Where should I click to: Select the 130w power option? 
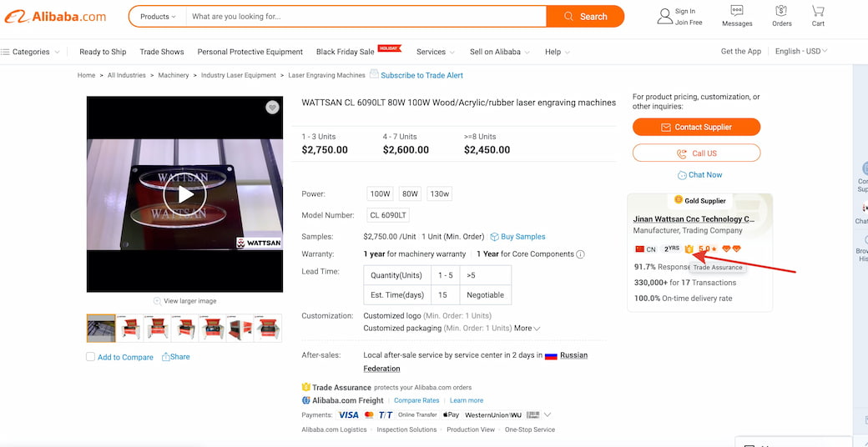click(439, 194)
